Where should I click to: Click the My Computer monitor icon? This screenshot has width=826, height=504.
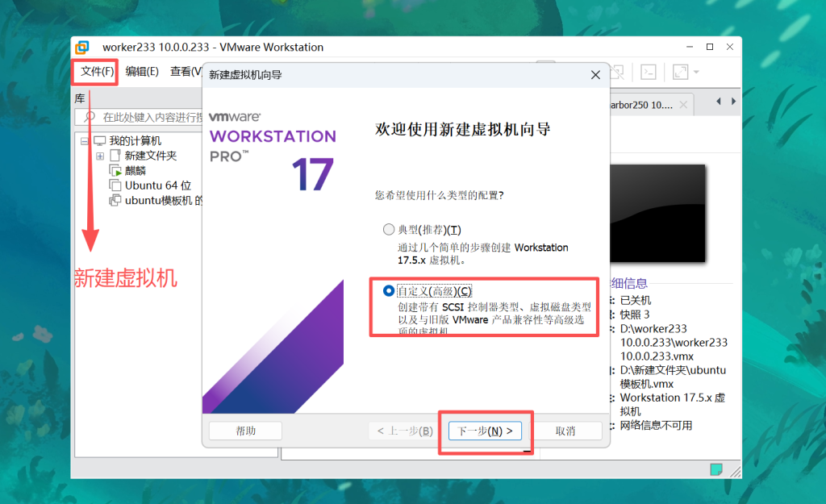(x=100, y=141)
